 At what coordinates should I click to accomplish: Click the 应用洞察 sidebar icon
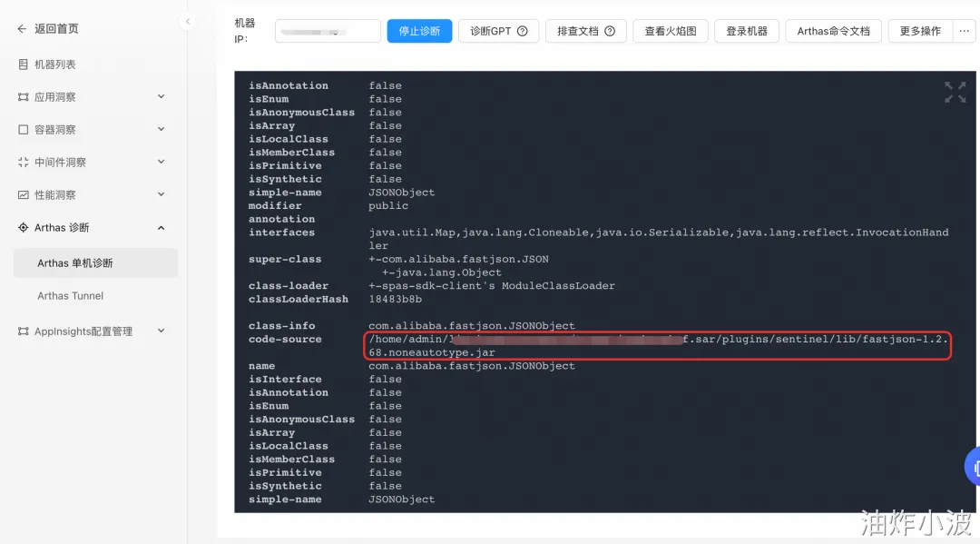click(x=23, y=97)
